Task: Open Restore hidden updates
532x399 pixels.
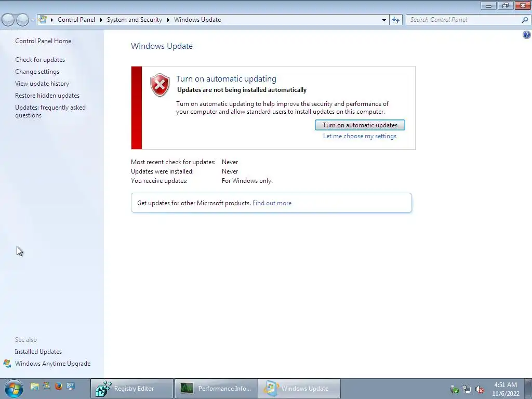Action: pyautogui.click(x=47, y=96)
